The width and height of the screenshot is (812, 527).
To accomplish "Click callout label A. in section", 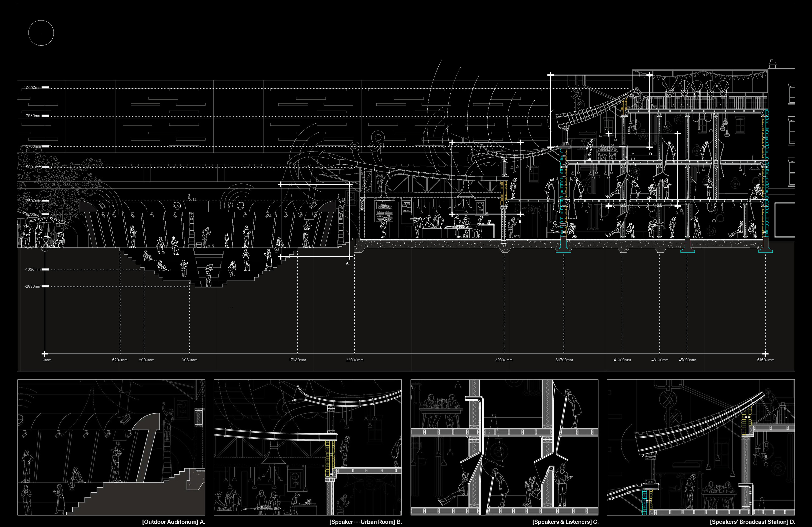I will 348,263.
